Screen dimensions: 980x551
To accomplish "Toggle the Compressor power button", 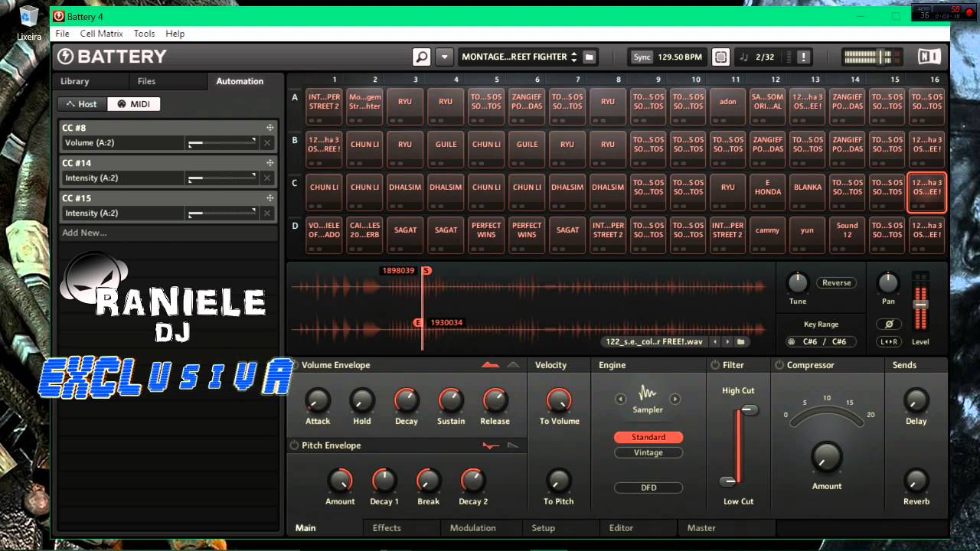I will tap(779, 365).
